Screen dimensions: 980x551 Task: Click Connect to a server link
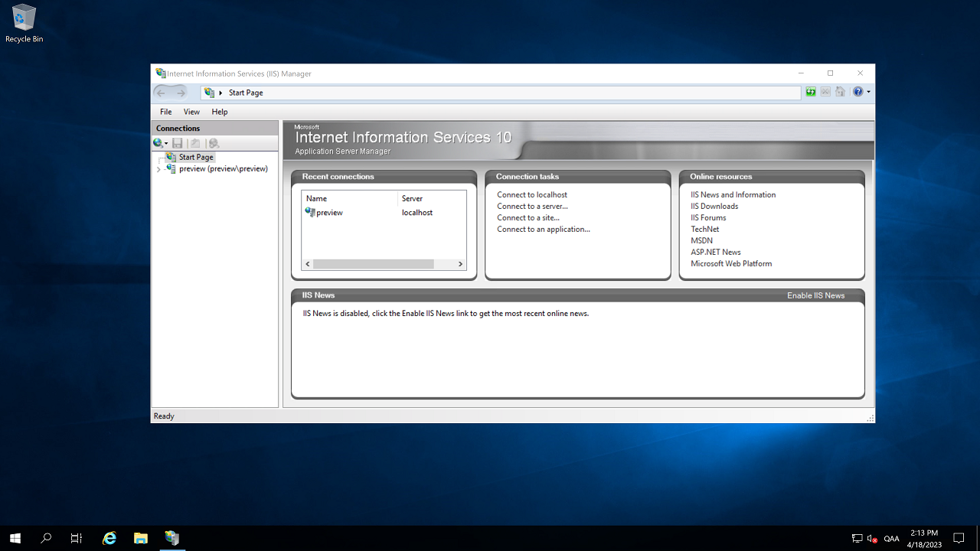pos(532,206)
